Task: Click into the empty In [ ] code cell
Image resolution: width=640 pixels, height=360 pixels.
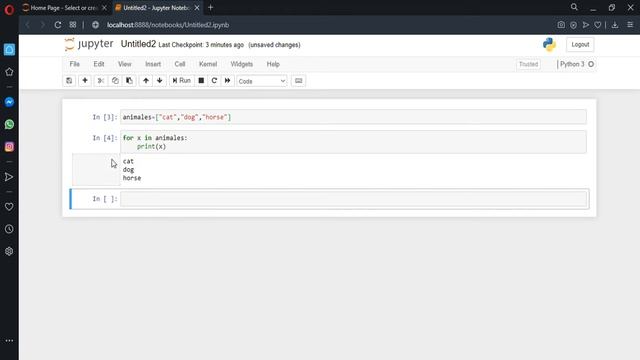Action: click(x=353, y=199)
